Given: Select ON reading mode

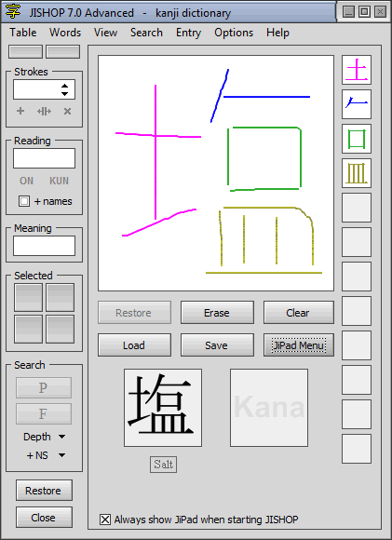Looking at the screenshot, I should tap(26, 181).
